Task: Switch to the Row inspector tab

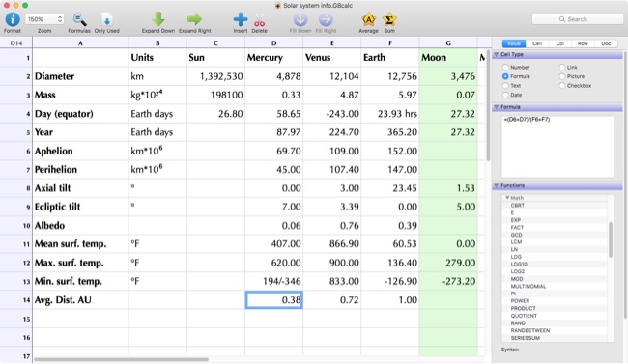Action: 583,43
